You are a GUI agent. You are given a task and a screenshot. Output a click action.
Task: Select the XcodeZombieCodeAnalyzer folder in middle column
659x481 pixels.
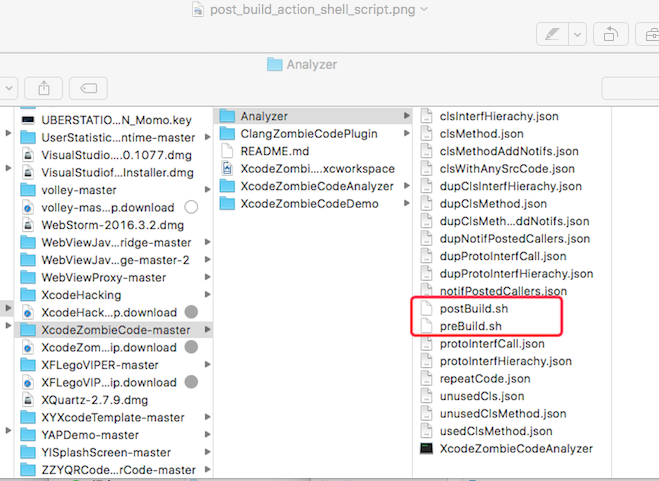point(317,186)
